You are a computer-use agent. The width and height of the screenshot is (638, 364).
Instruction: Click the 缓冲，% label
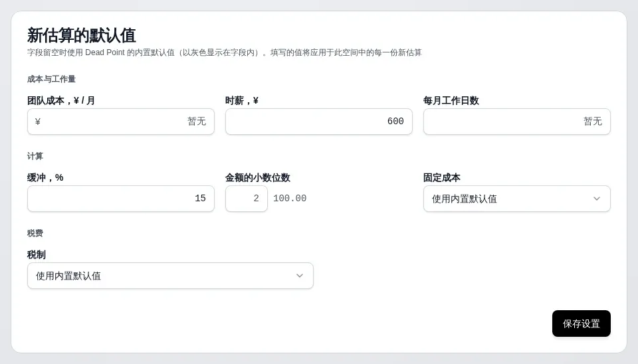tap(45, 178)
